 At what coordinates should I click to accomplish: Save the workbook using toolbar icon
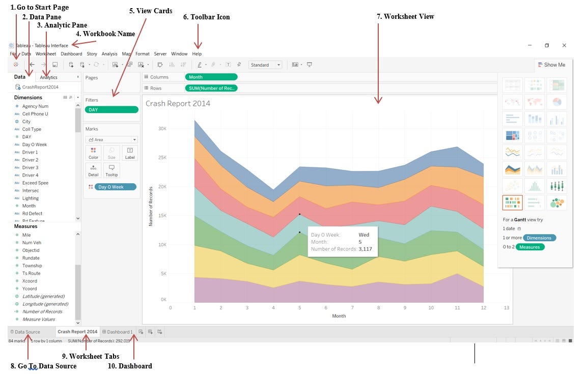click(x=54, y=65)
